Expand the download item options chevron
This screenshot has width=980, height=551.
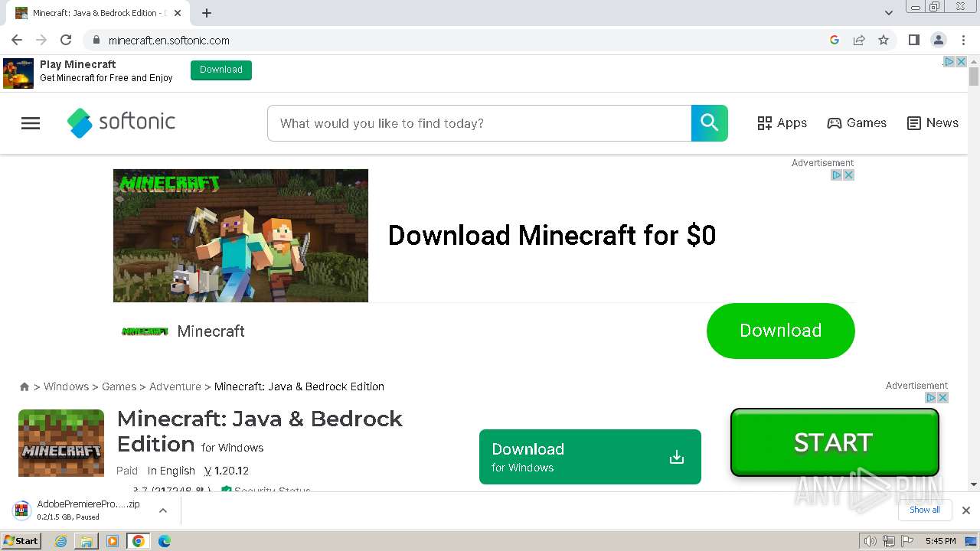coord(163,510)
